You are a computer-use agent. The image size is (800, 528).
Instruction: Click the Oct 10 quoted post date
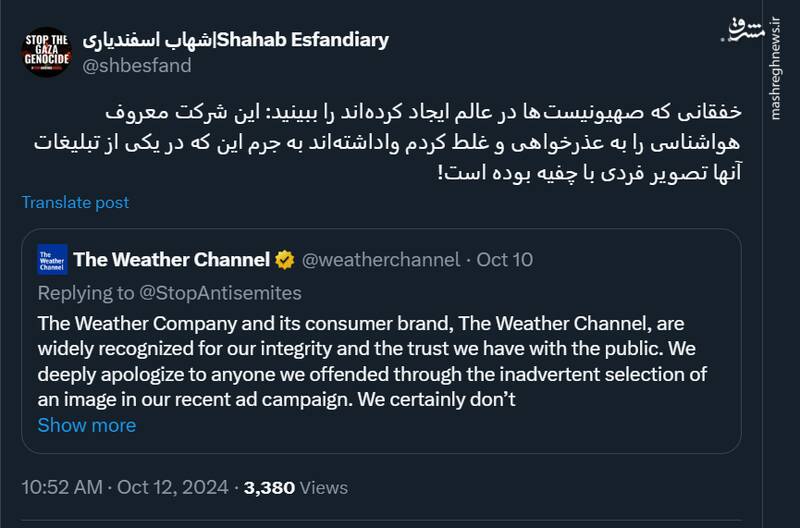(505, 260)
